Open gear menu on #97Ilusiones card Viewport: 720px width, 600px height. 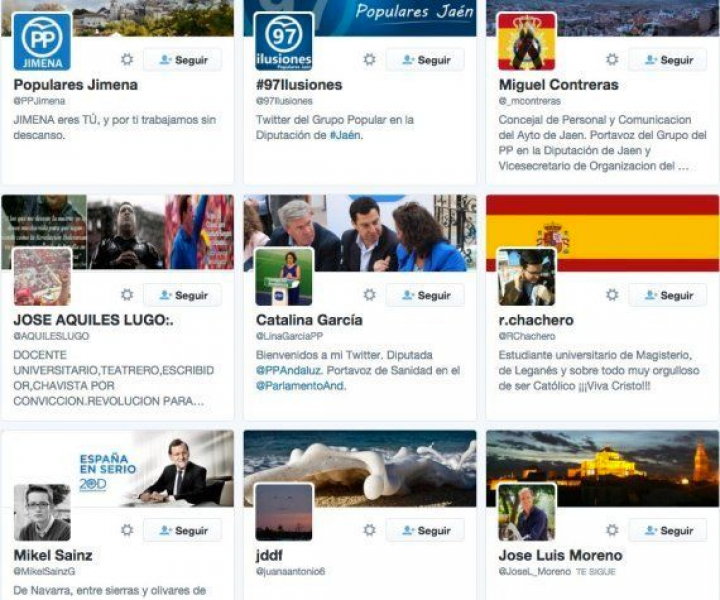click(x=370, y=60)
